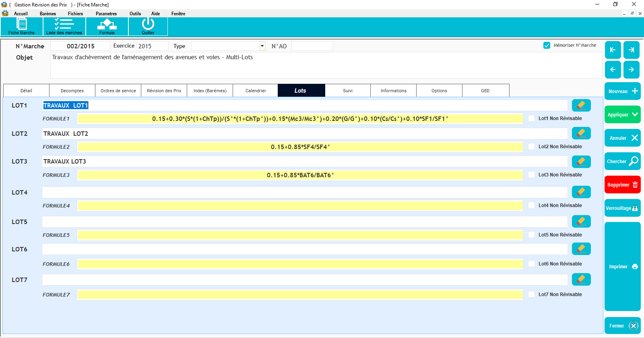644x338 pixels.
Task: Click the yellow FORMULE2 formula field
Action: tap(300, 147)
